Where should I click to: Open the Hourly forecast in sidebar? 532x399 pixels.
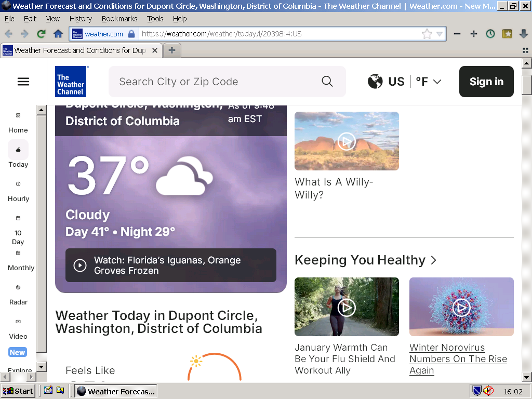18,191
